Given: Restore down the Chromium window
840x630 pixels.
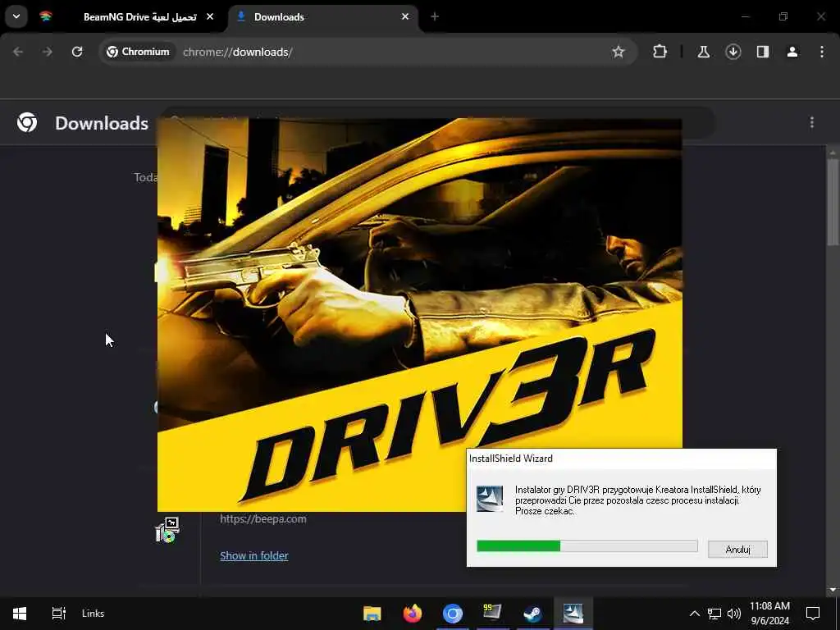Looking at the screenshot, I should point(783,16).
